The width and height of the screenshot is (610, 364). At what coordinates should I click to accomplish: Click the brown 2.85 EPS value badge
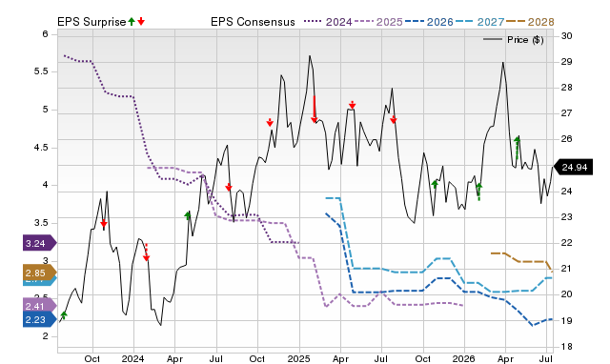click(40, 273)
